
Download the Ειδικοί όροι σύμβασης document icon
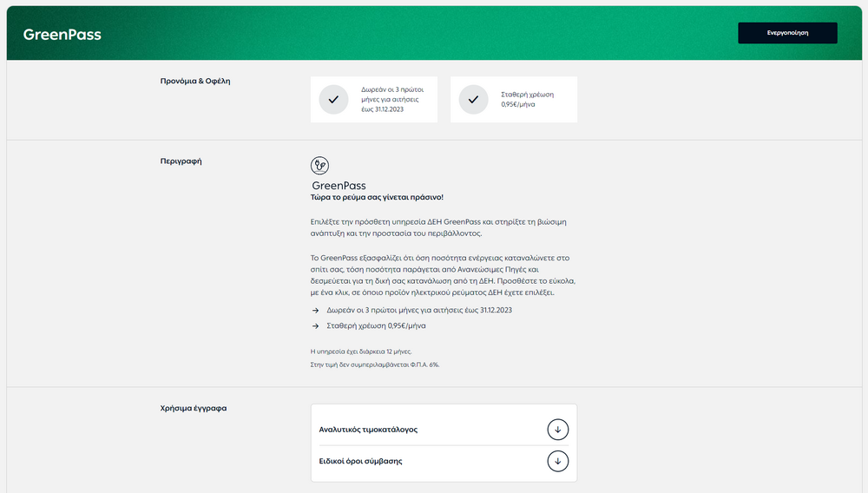click(557, 461)
